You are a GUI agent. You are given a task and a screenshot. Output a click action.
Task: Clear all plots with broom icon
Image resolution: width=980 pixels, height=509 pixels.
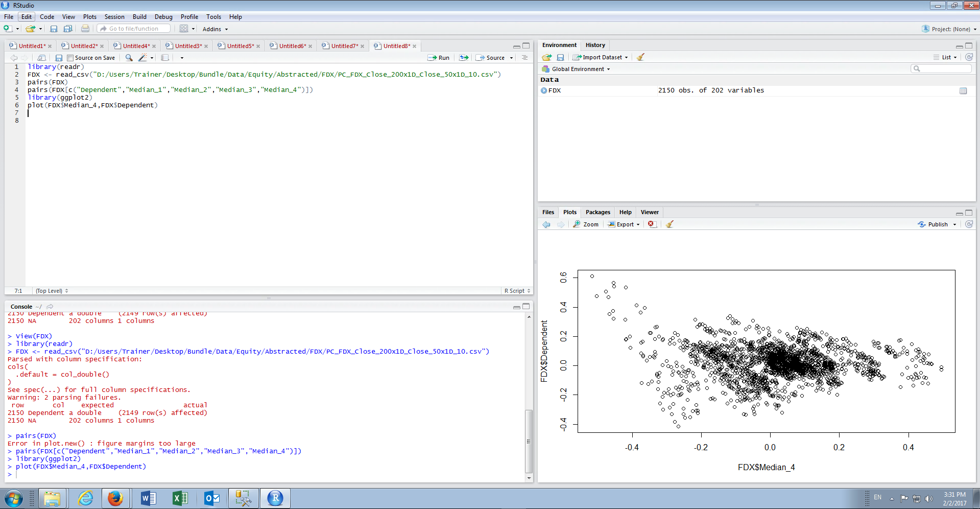[x=670, y=224]
